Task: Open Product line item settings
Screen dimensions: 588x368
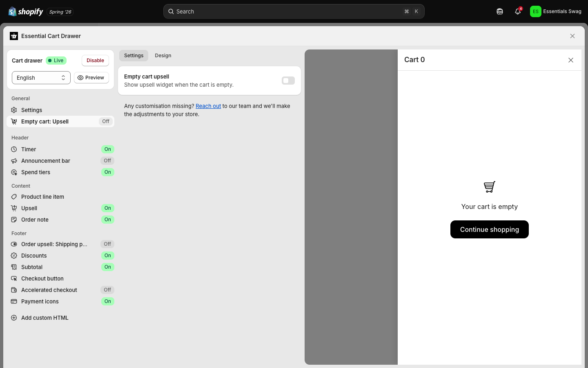Action: [60, 197]
